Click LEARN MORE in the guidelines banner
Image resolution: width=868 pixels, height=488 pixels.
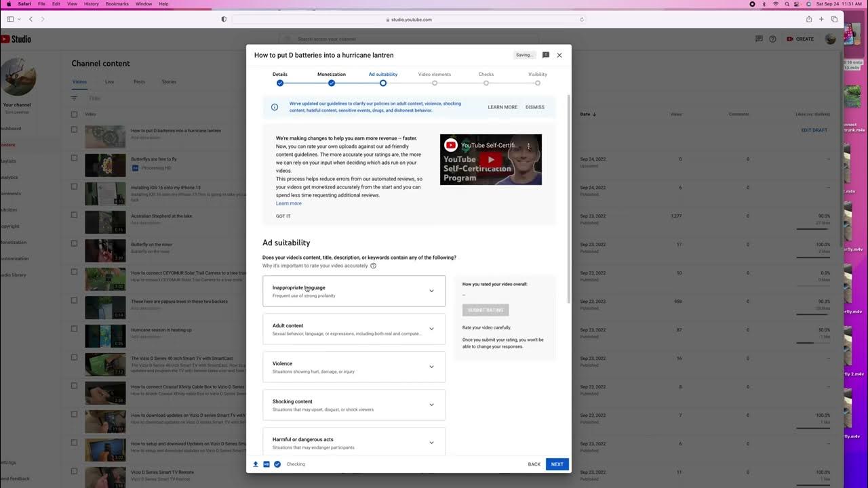click(502, 107)
